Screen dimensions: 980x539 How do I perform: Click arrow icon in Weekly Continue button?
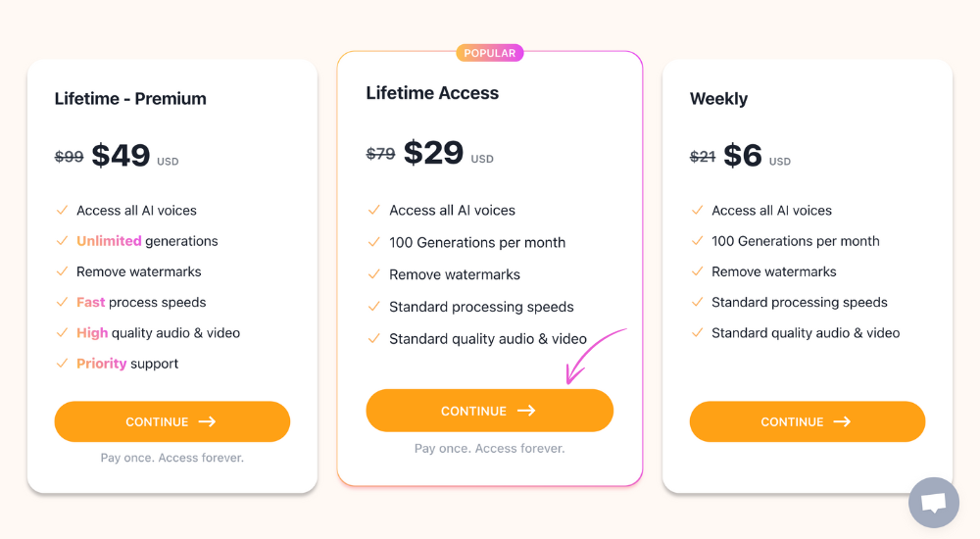[x=842, y=422]
